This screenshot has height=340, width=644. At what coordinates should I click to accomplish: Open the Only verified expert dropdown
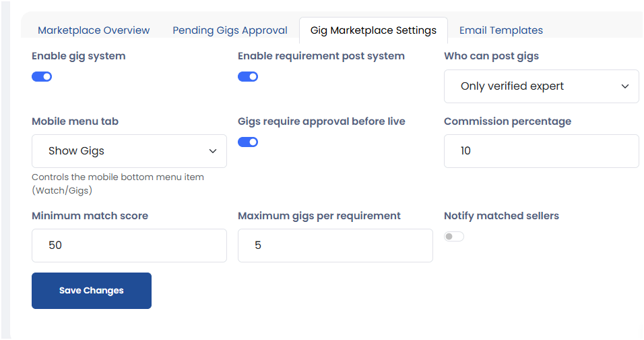pyautogui.click(x=541, y=86)
